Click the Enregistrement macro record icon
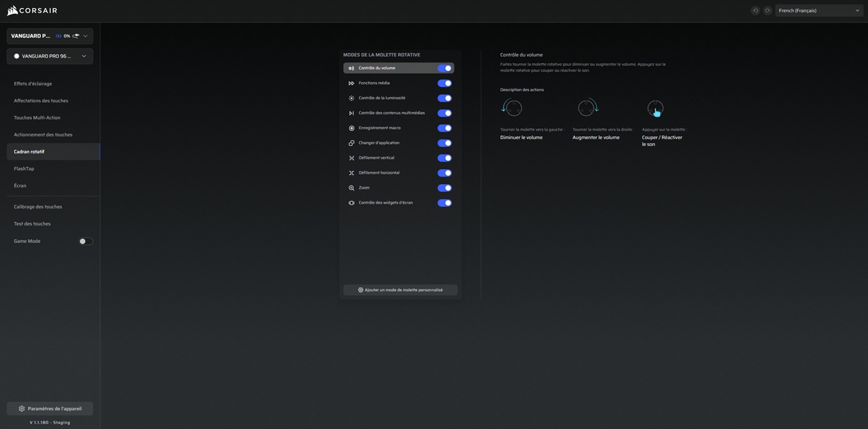The width and height of the screenshot is (868, 429). tap(351, 128)
